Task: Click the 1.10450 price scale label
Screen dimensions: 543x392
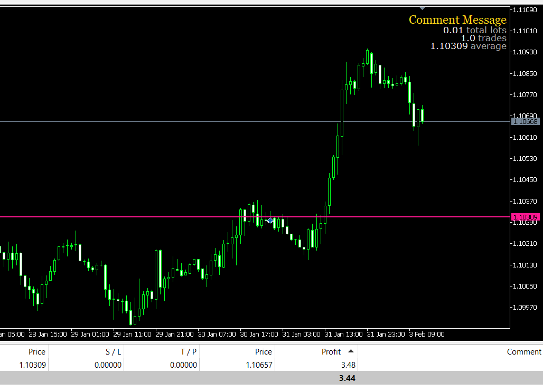Action: coord(525,179)
